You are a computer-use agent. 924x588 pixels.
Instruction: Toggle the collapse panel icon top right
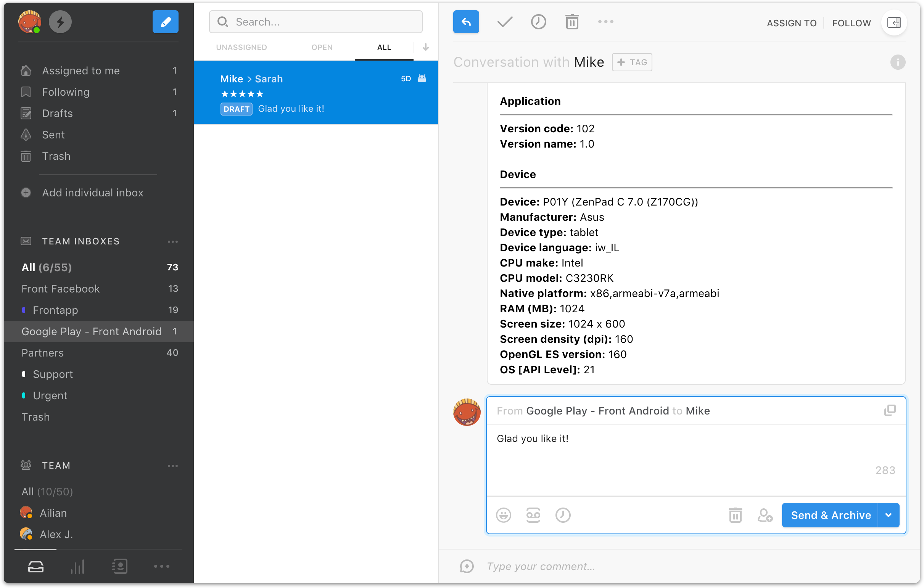tap(894, 22)
